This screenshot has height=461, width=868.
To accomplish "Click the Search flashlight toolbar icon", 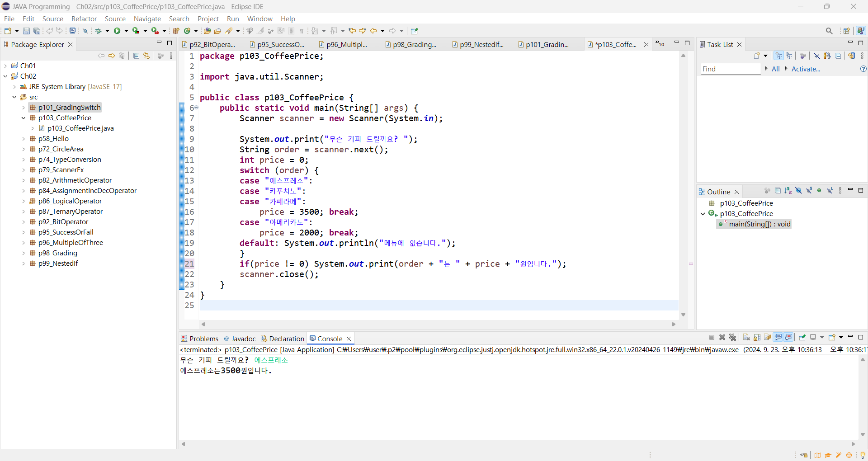I will tap(229, 31).
